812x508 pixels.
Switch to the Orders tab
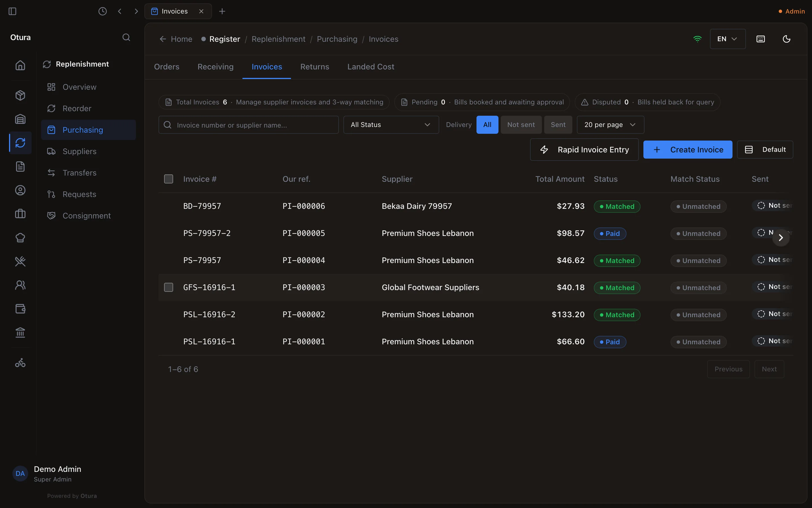click(x=167, y=67)
